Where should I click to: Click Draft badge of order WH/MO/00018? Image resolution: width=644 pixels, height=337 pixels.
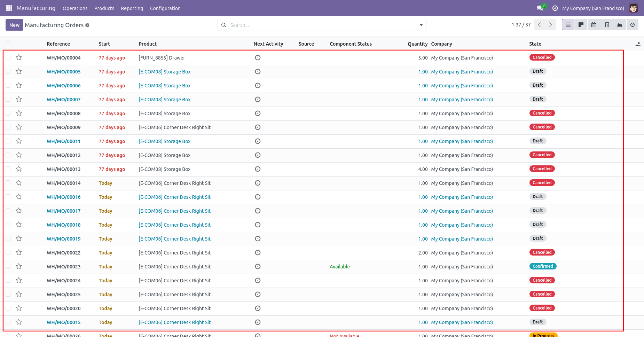pos(538,225)
